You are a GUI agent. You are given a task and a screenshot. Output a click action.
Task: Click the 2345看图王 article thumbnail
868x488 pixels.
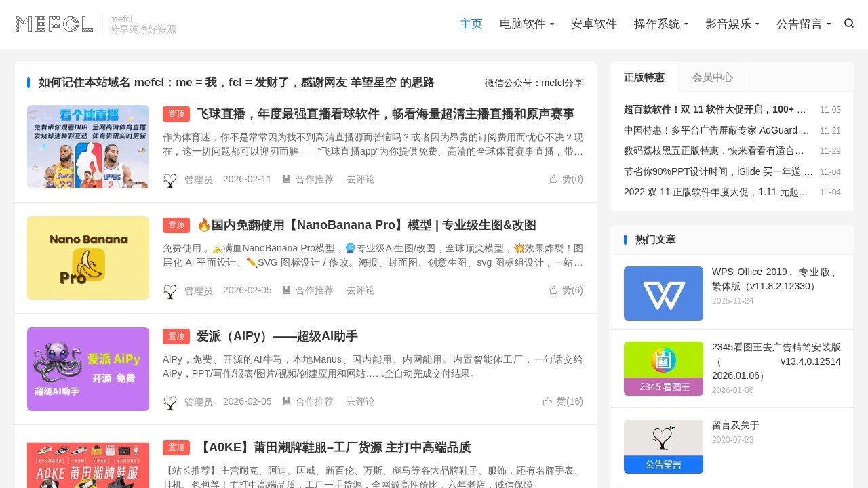[663, 369]
